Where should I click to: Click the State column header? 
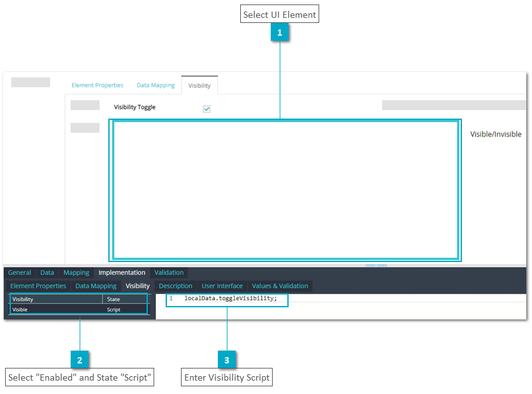[125, 299]
